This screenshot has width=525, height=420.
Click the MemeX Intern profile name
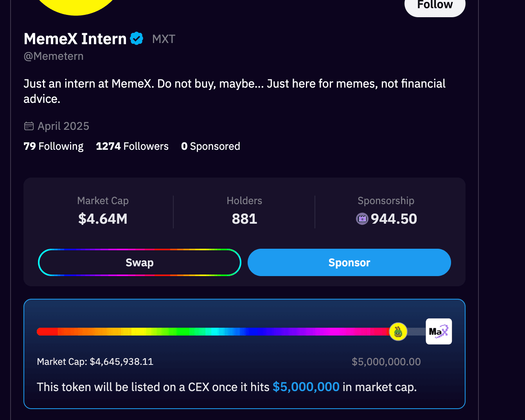point(75,39)
